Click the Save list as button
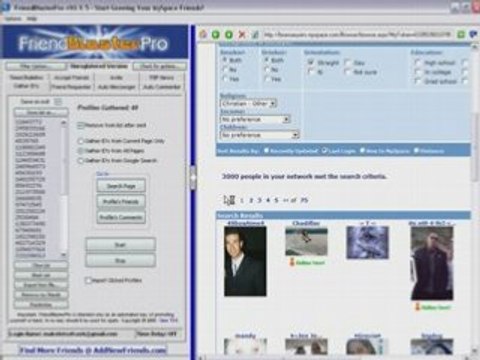480x360 pixels. tap(41, 113)
